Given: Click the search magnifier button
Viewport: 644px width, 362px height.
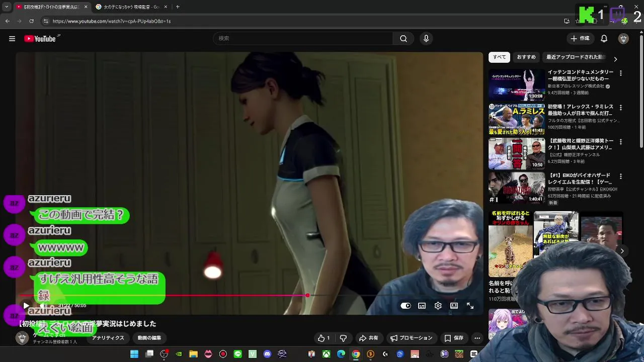Looking at the screenshot, I should click(x=404, y=39).
